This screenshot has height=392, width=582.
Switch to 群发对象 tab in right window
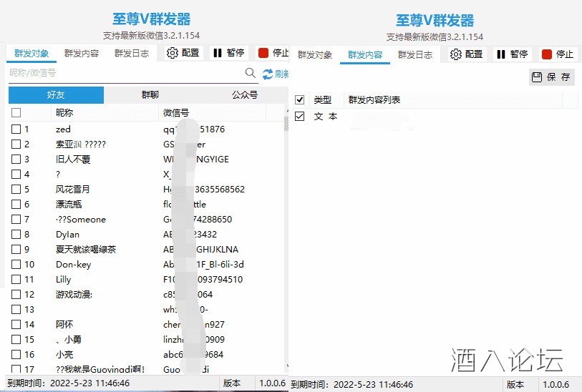pos(315,55)
